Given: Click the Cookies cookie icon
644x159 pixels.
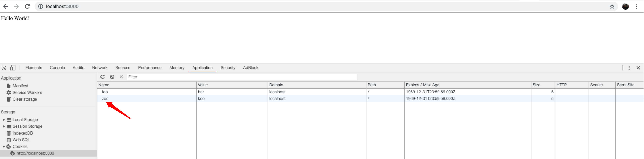Looking at the screenshot, I should pos(9,147).
